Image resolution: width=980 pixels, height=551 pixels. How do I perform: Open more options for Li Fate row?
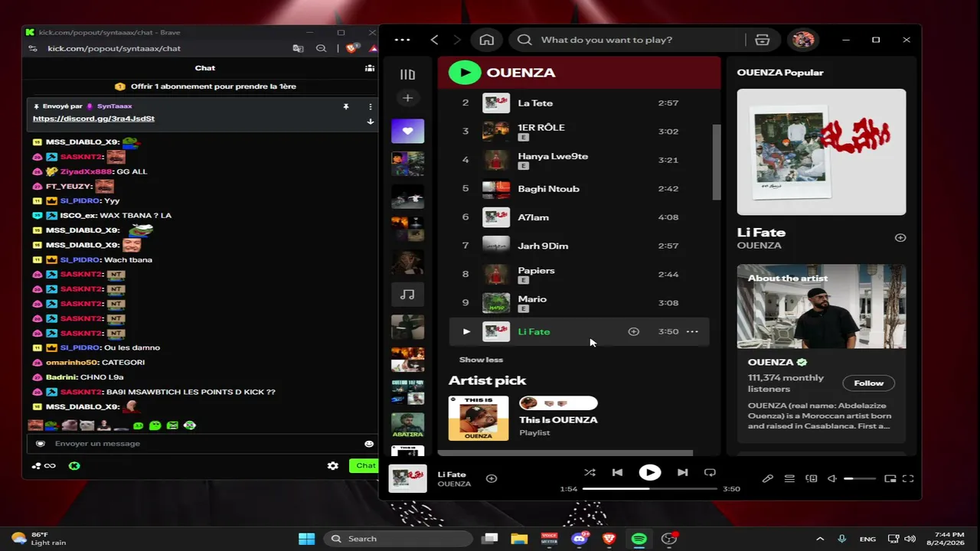[x=692, y=331]
